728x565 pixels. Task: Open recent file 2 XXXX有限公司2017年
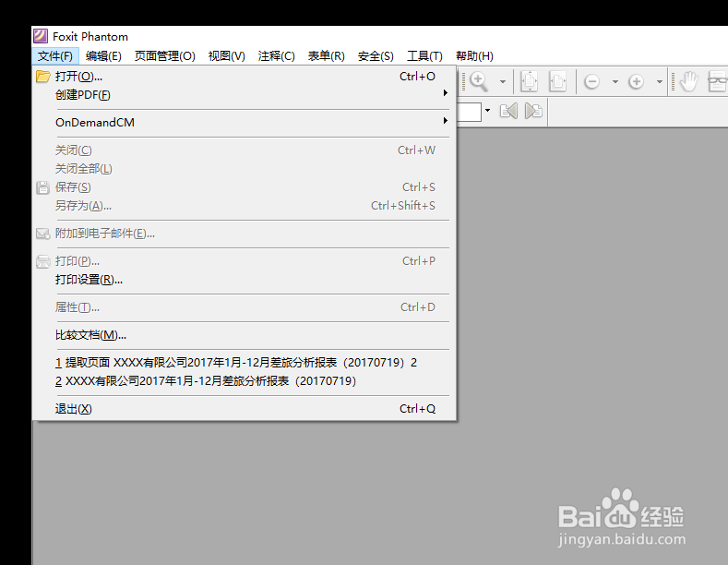pos(245,381)
